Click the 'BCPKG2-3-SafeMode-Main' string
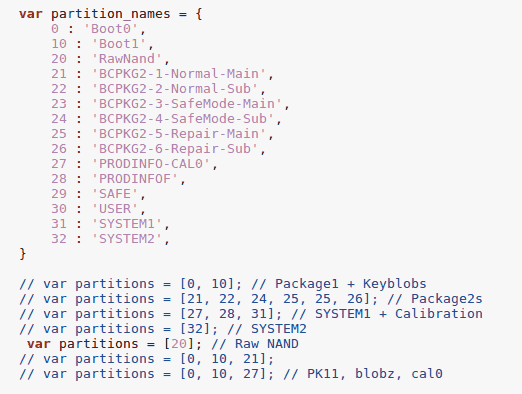This screenshot has width=522, height=394. [187, 104]
